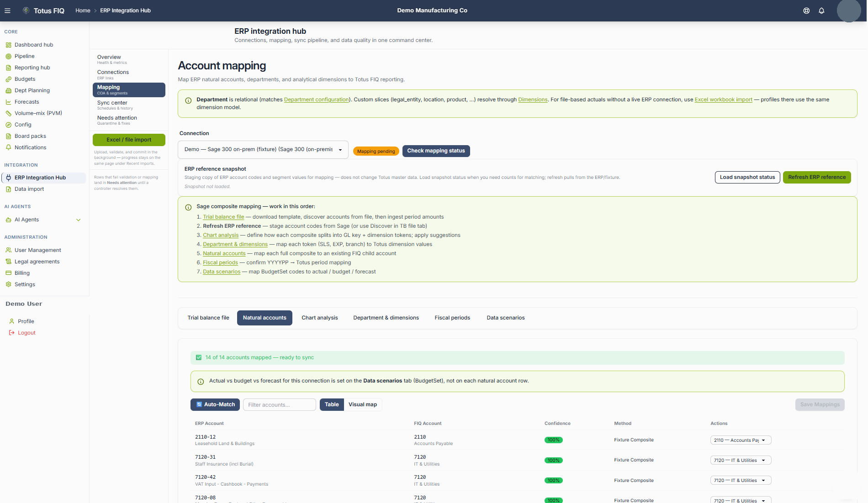Click the Totus FIQ logo icon

click(26, 10)
